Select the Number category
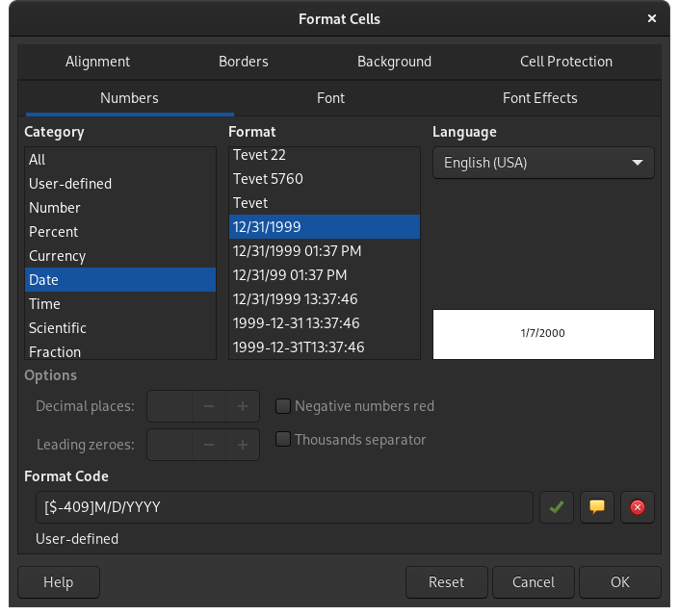This screenshot has height=616, width=679. 120,208
